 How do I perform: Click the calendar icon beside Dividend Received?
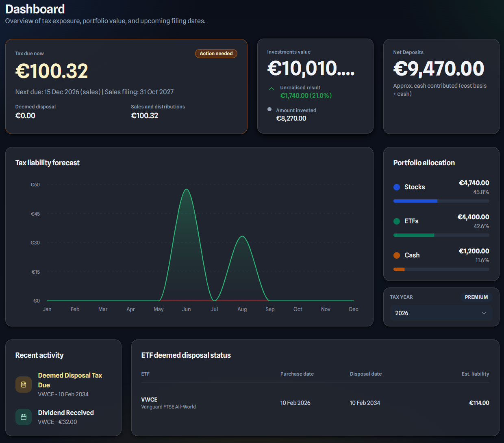pyautogui.click(x=23, y=417)
